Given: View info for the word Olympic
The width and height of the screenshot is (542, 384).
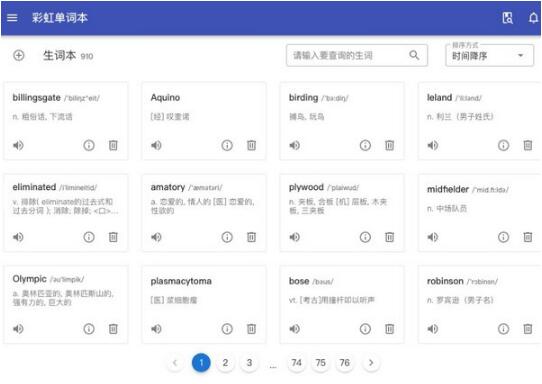Looking at the screenshot, I should pos(89,329).
